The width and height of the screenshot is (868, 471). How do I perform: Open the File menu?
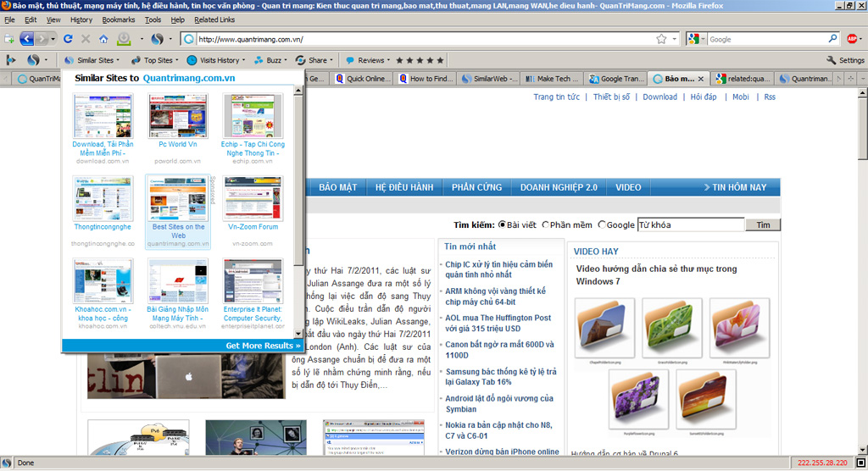(x=9, y=19)
